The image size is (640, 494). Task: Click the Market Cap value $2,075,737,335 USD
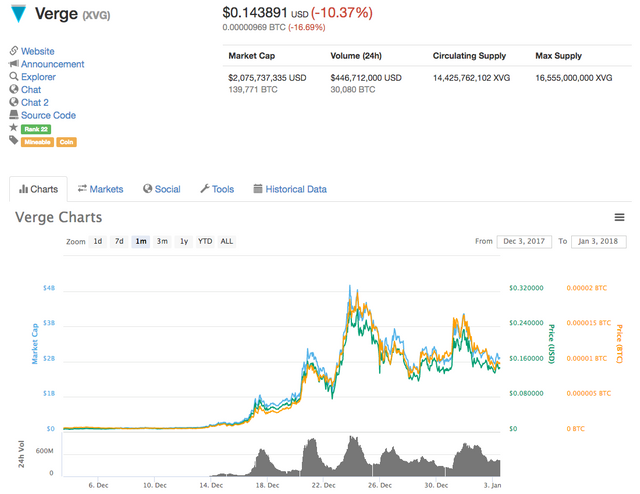pos(267,78)
